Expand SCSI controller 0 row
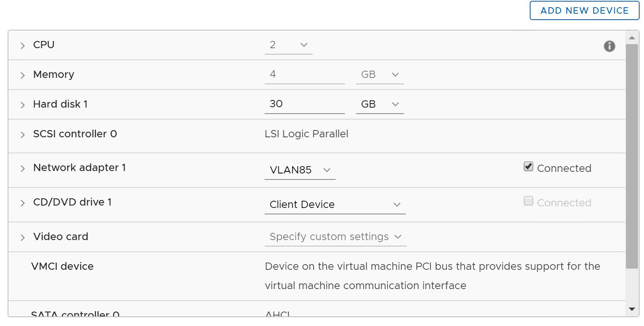 pyautogui.click(x=22, y=134)
